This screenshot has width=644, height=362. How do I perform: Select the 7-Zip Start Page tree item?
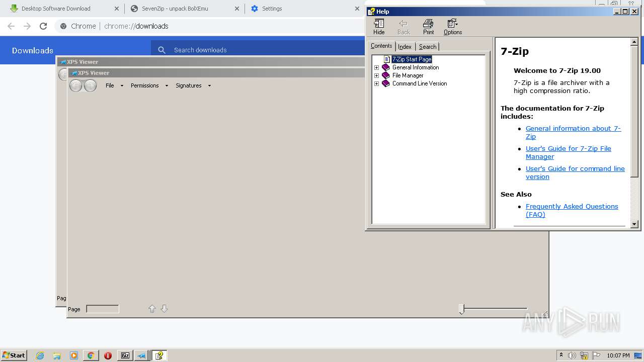pyautogui.click(x=412, y=59)
